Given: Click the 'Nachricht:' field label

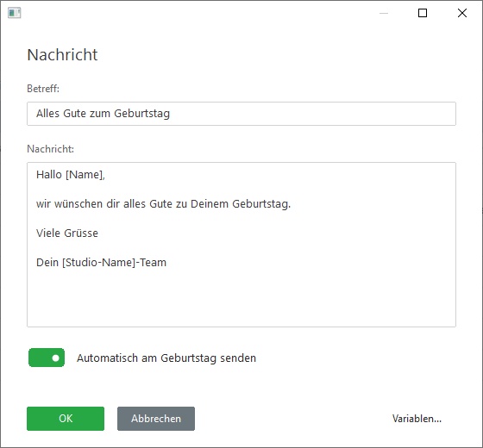Looking at the screenshot, I should click(51, 149).
